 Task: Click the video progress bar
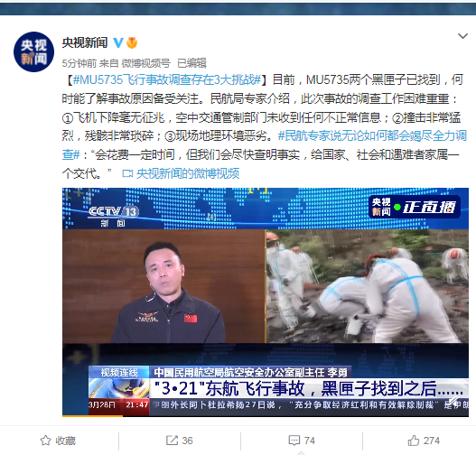pyautogui.click(x=266, y=416)
